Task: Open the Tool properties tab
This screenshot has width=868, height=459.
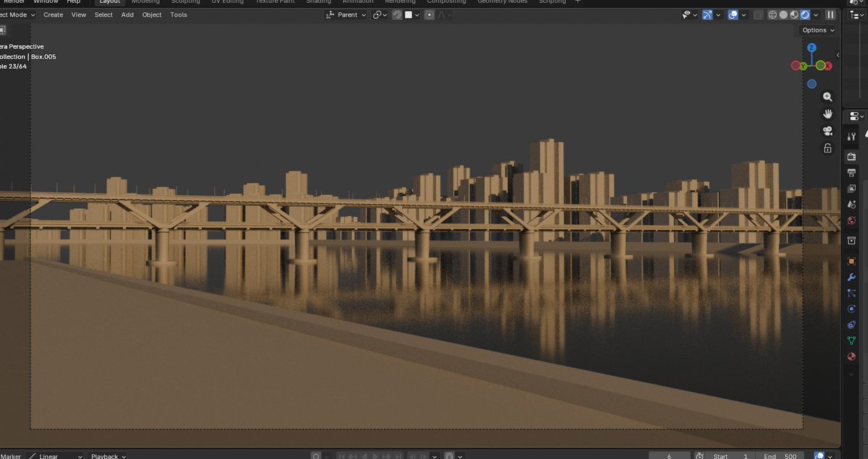Action: click(851, 136)
